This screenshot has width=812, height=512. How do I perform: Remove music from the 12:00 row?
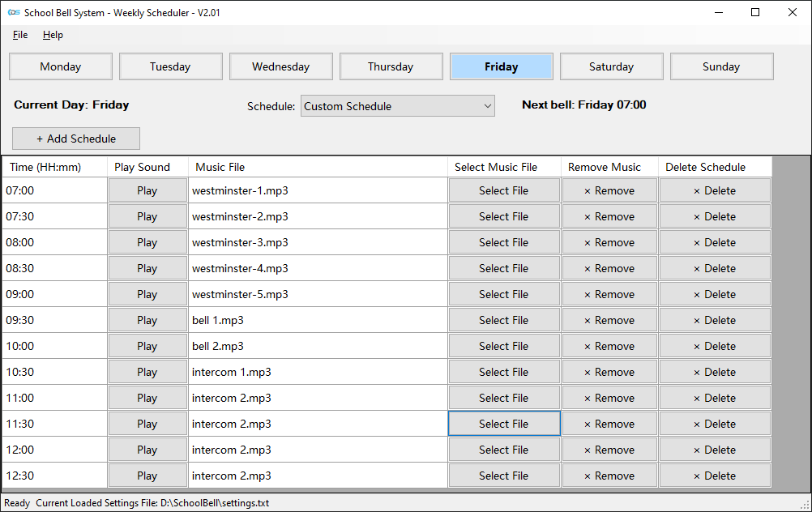609,450
